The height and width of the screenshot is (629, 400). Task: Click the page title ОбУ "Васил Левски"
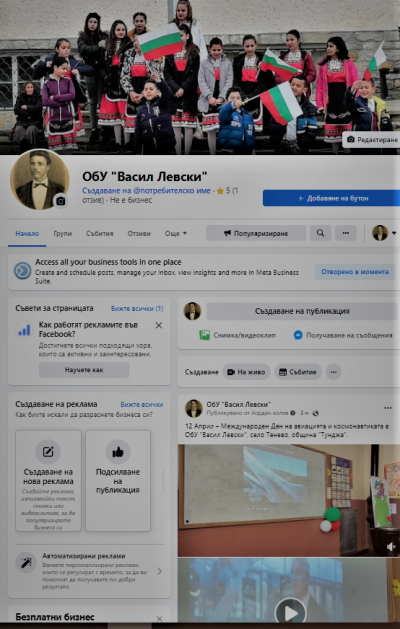pos(145,176)
